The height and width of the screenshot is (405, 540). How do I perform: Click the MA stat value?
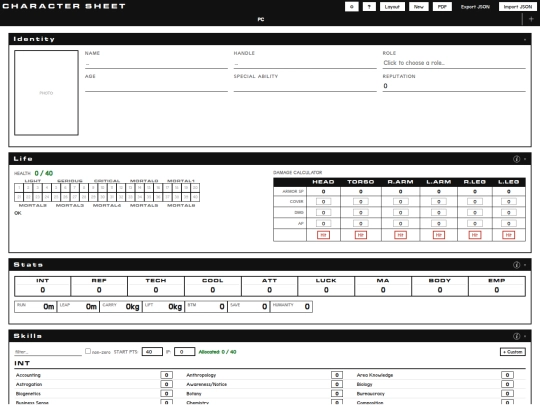pos(383,290)
